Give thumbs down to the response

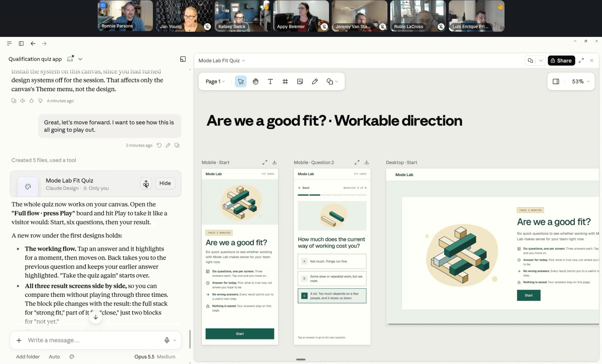(40, 101)
